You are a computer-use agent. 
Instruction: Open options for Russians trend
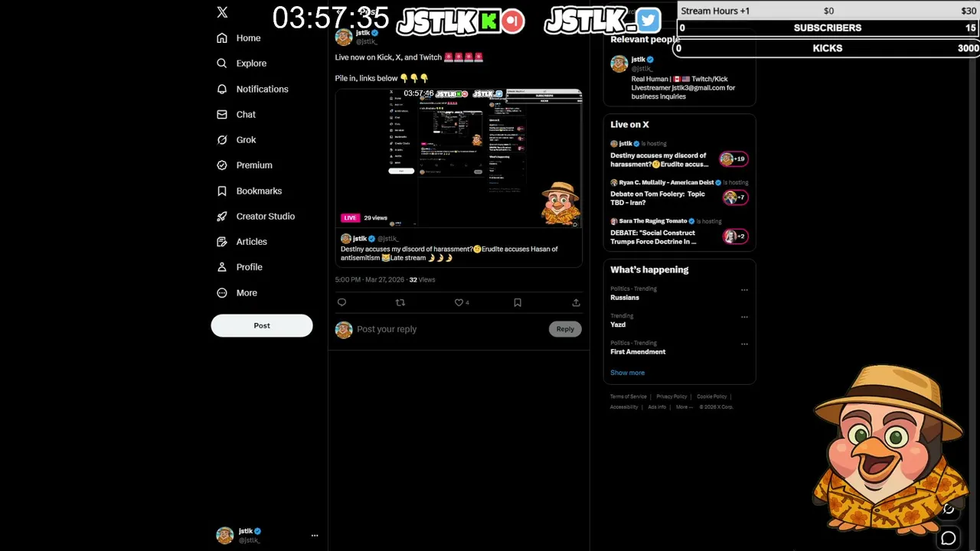pyautogui.click(x=744, y=290)
